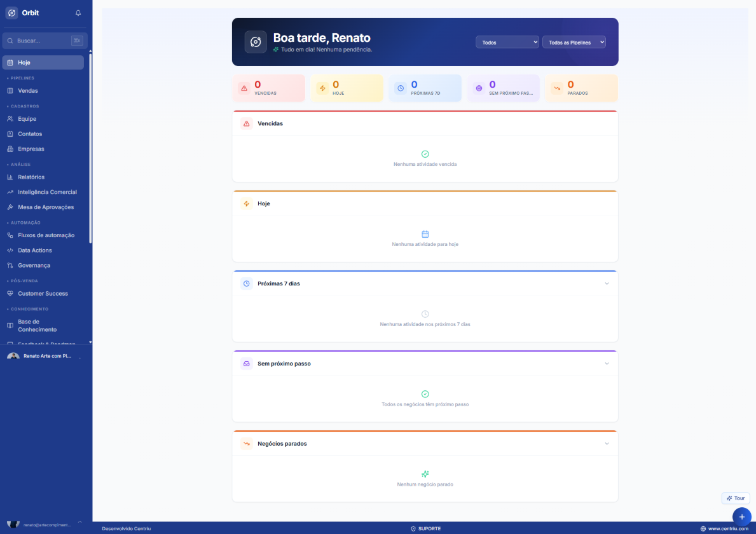The height and width of the screenshot is (534, 756).
Task: Click the Sem próximo passo inbox section icon
Action: pos(246,364)
